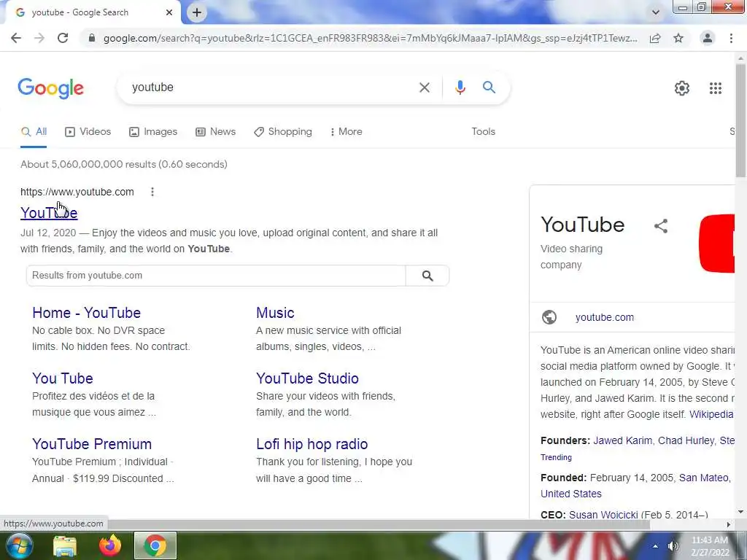Click the globe icon in knowledge panel
The height and width of the screenshot is (560, 747).
[x=549, y=317]
